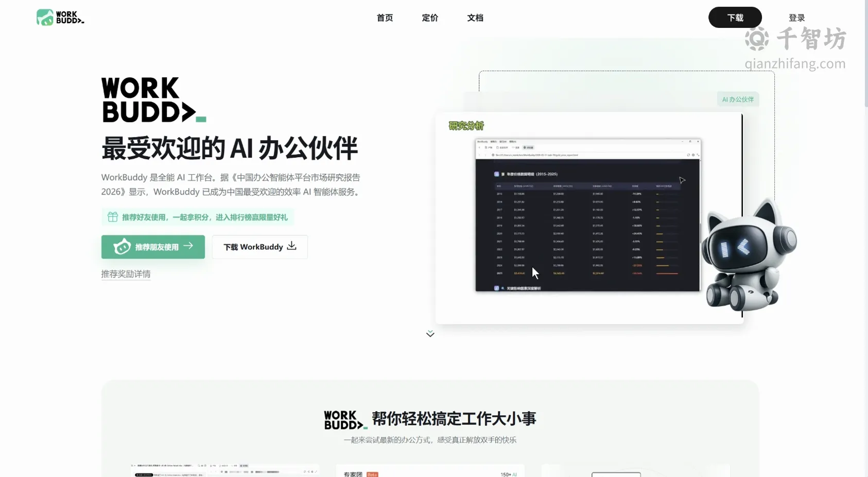The width and height of the screenshot is (868, 477).
Task: Click the 登录 link
Action: 796,18
